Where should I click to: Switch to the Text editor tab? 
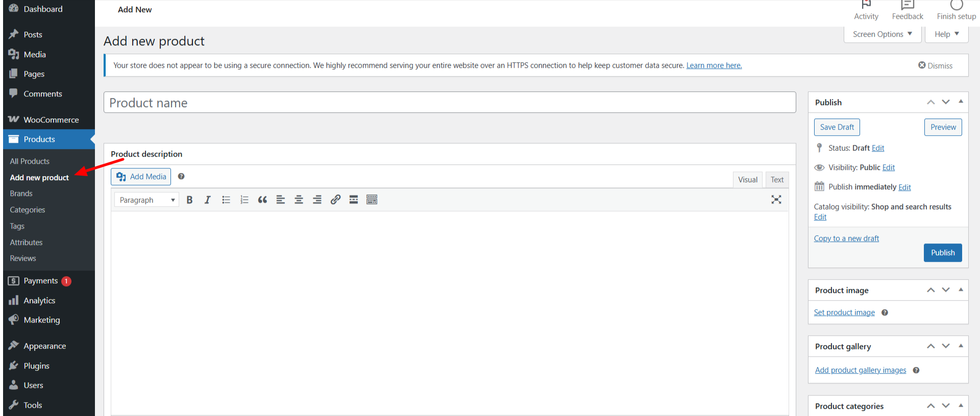tap(777, 180)
